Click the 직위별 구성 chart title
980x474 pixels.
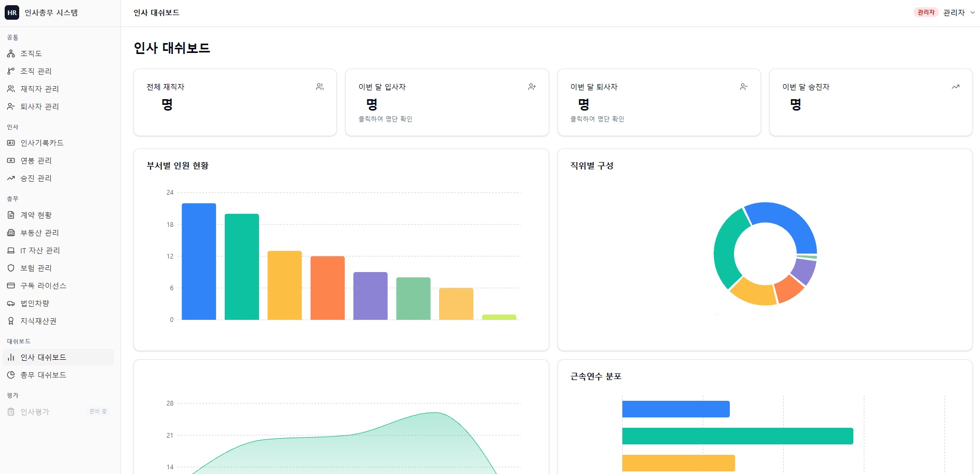(x=592, y=166)
